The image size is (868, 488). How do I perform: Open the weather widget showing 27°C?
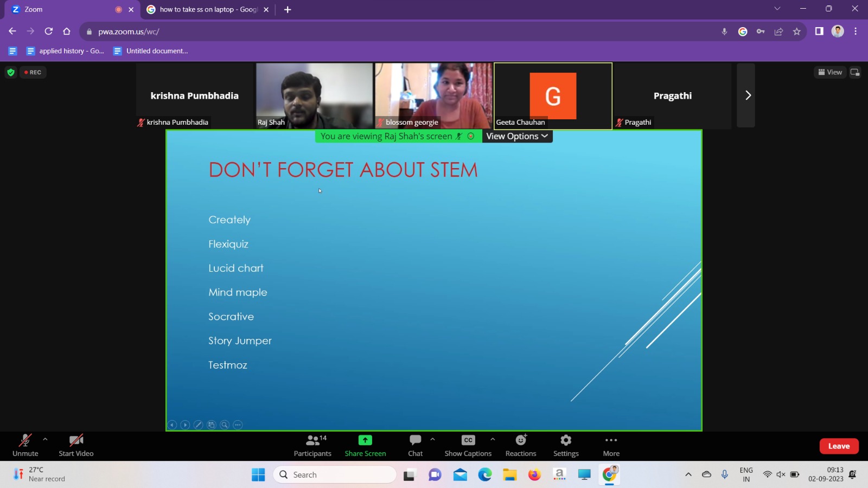39,474
